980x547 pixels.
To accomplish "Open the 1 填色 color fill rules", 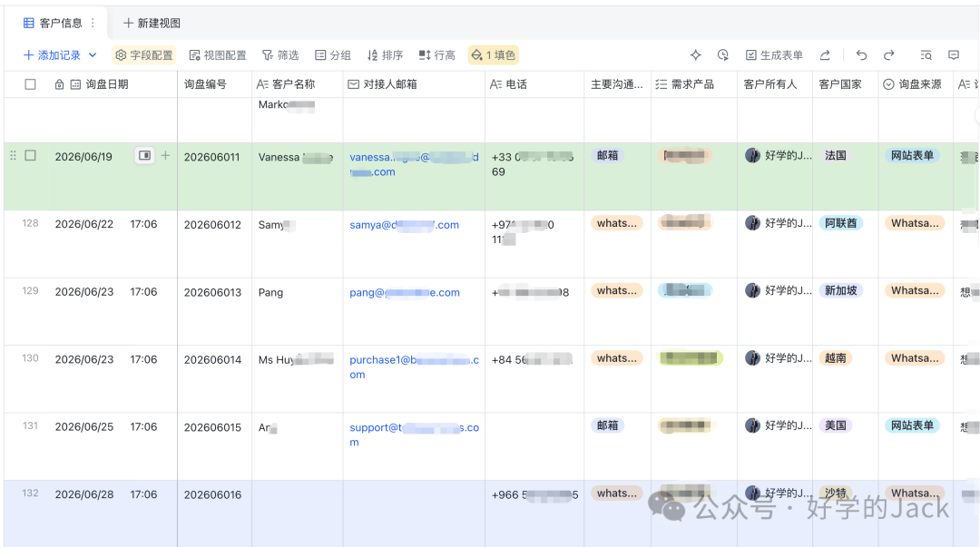I will coord(493,55).
